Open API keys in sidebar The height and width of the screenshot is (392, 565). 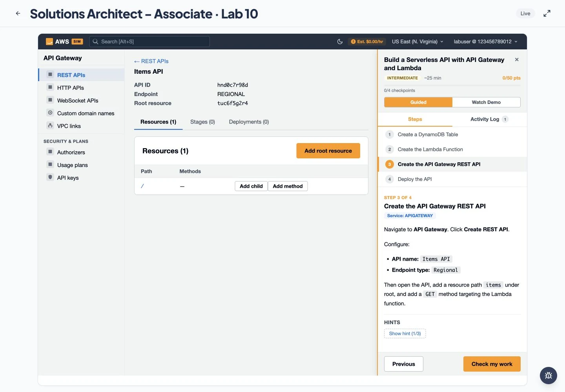[x=81, y=178]
